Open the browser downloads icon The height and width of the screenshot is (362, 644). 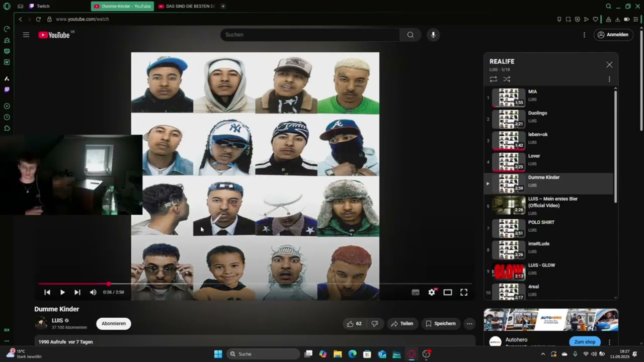point(617,19)
